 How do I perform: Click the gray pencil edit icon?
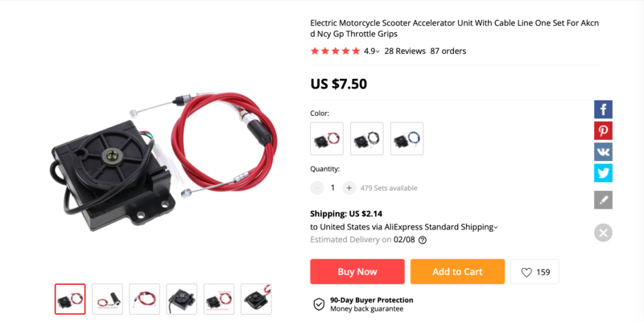point(603,200)
